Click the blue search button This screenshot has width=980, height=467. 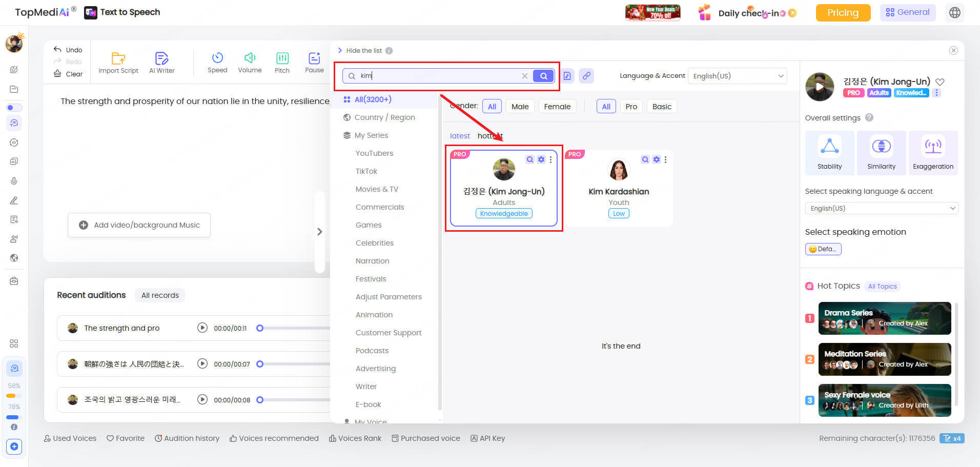[x=543, y=76]
